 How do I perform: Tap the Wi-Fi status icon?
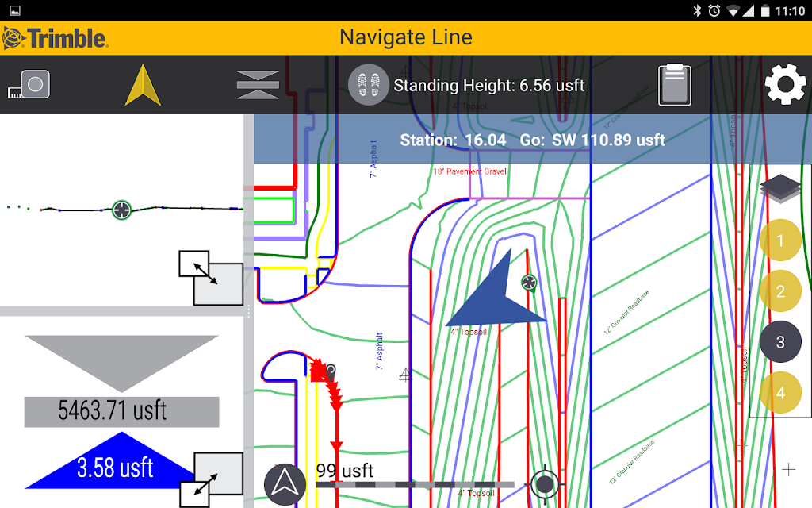click(733, 11)
